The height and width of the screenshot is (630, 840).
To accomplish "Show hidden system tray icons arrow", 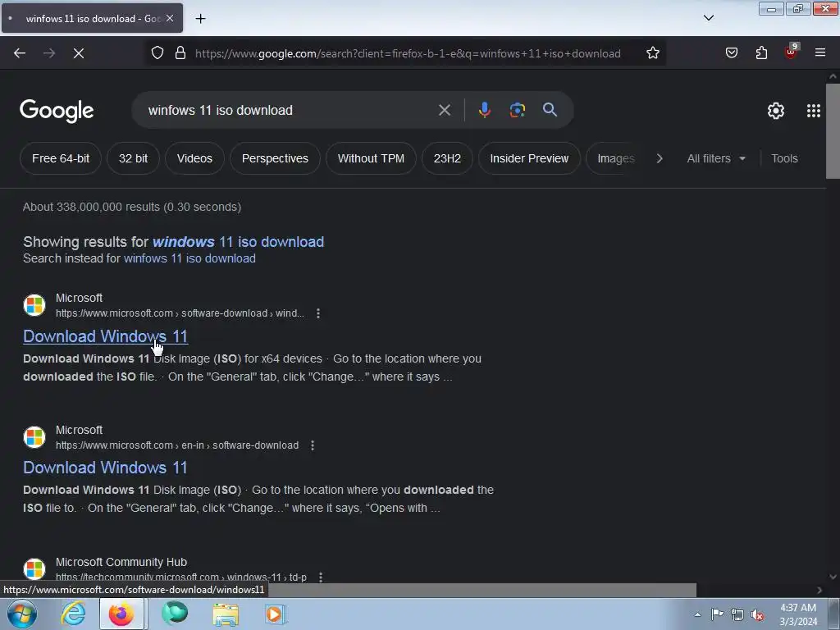I will pos(697,615).
